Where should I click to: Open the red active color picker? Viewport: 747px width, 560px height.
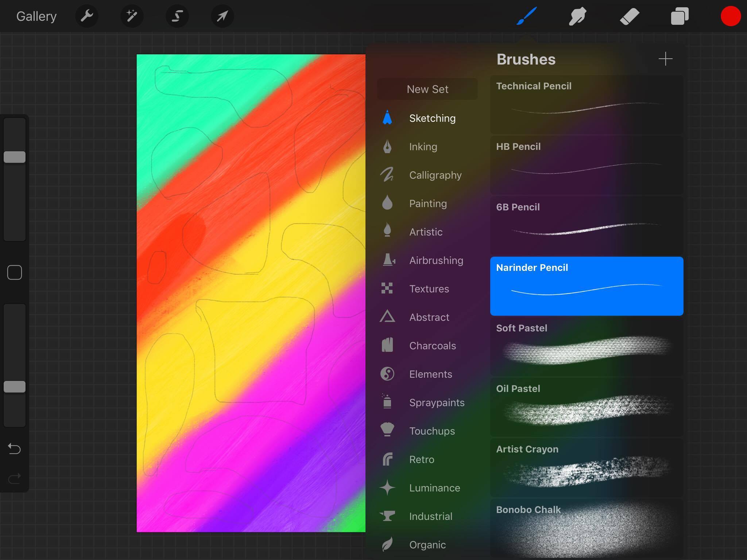[731, 16]
